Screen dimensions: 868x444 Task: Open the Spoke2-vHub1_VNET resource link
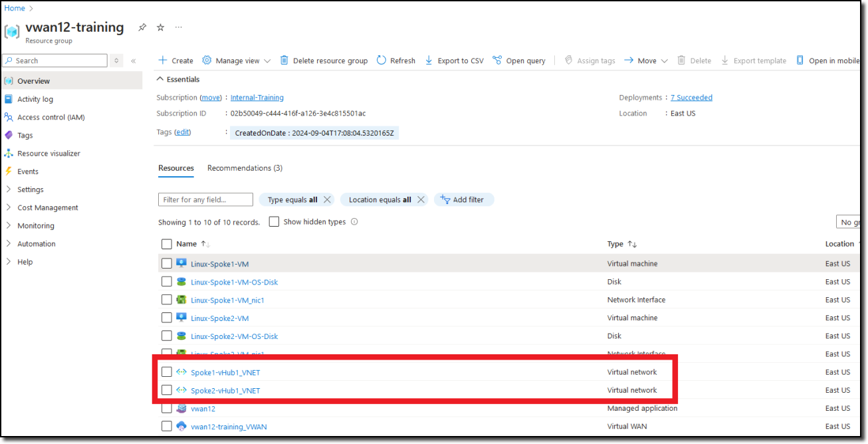pyautogui.click(x=225, y=391)
